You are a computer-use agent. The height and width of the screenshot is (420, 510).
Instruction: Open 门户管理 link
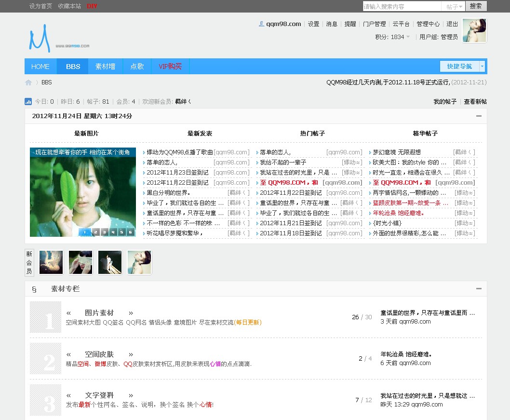pyautogui.click(x=375, y=24)
